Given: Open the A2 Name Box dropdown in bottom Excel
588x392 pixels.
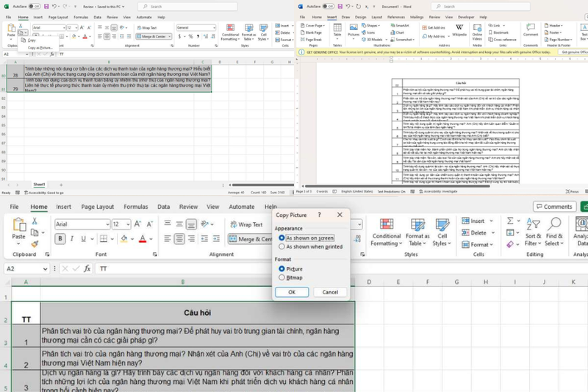Looking at the screenshot, I should click(45, 268).
